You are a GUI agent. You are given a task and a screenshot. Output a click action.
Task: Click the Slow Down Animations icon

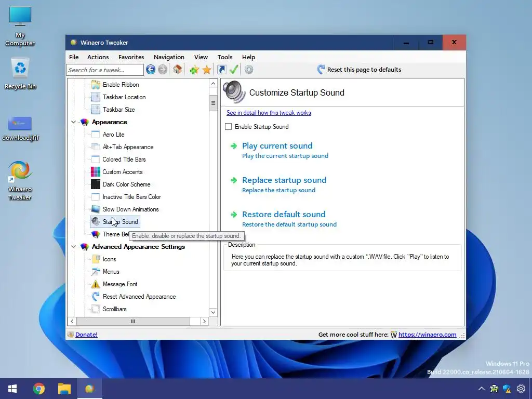pyautogui.click(x=96, y=209)
